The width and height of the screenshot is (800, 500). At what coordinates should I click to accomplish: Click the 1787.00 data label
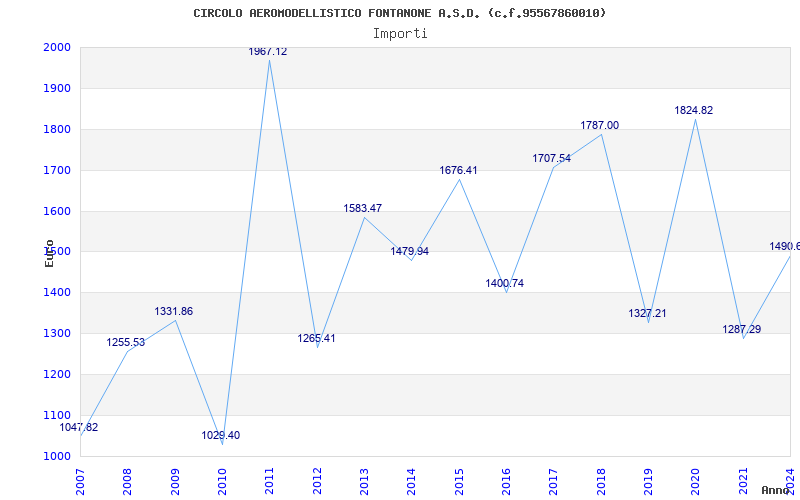tap(599, 126)
